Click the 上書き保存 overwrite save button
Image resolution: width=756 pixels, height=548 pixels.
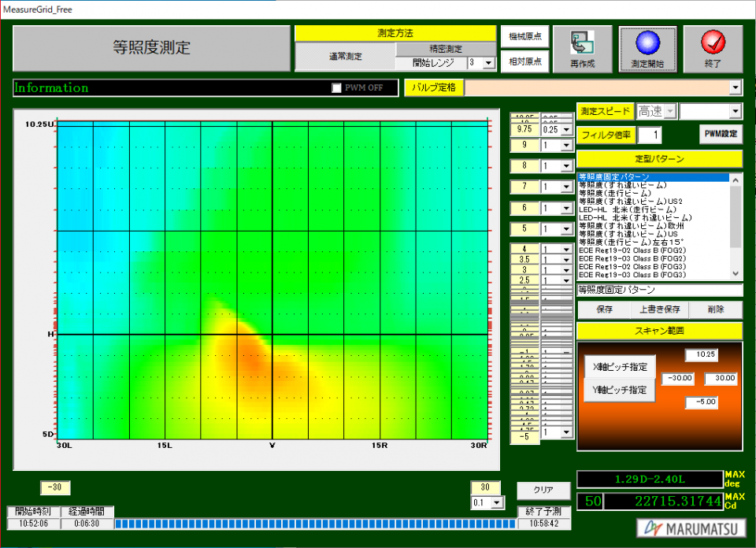[660, 309]
